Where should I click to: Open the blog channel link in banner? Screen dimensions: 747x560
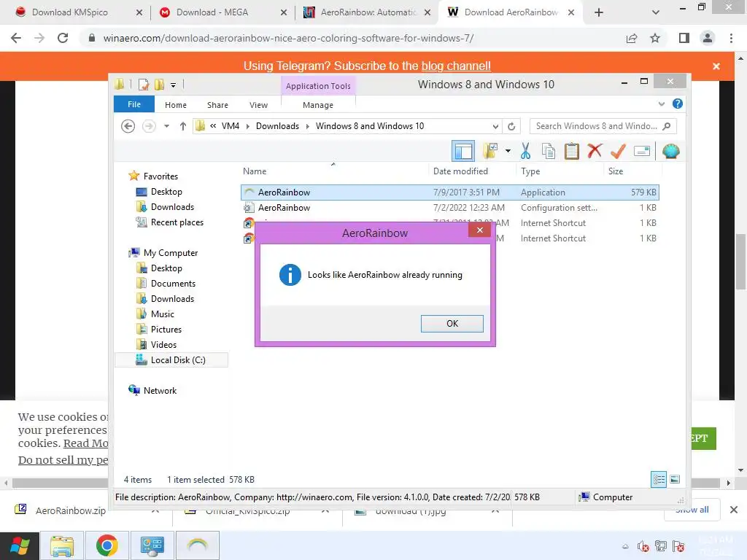[x=456, y=66]
